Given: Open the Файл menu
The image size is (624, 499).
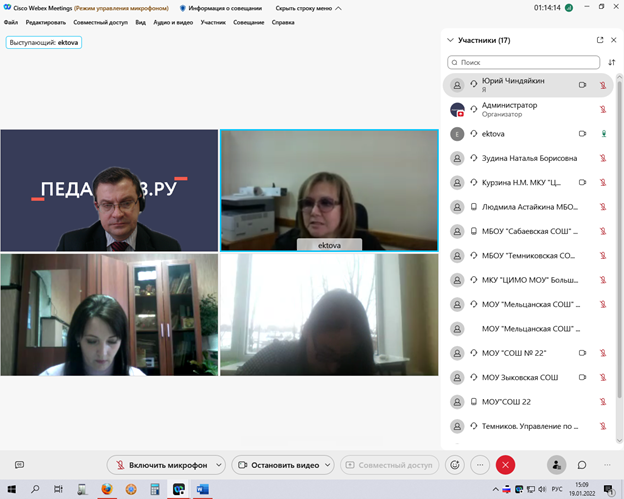Looking at the screenshot, I should pos(11,21).
